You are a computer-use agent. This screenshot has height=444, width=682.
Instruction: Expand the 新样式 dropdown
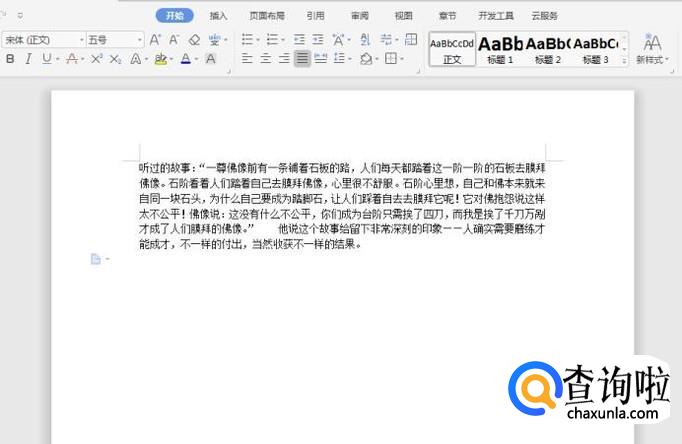pyautogui.click(x=652, y=60)
